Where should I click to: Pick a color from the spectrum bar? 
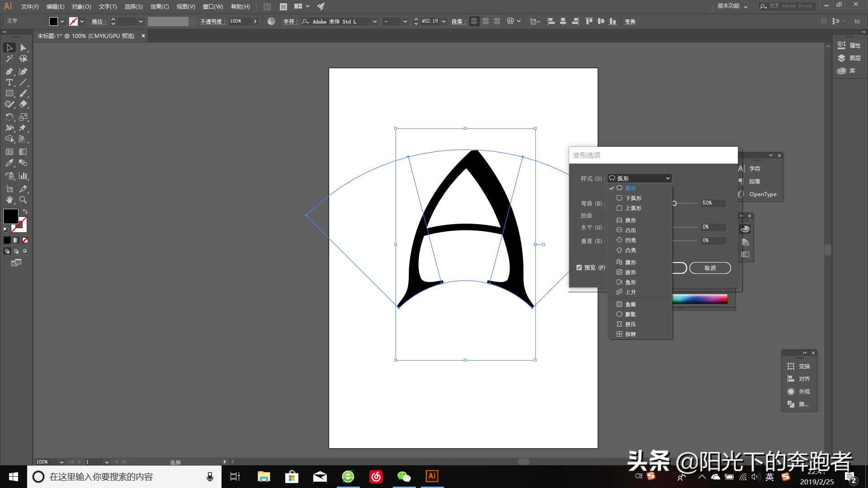pyautogui.click(x=700, y=298)
